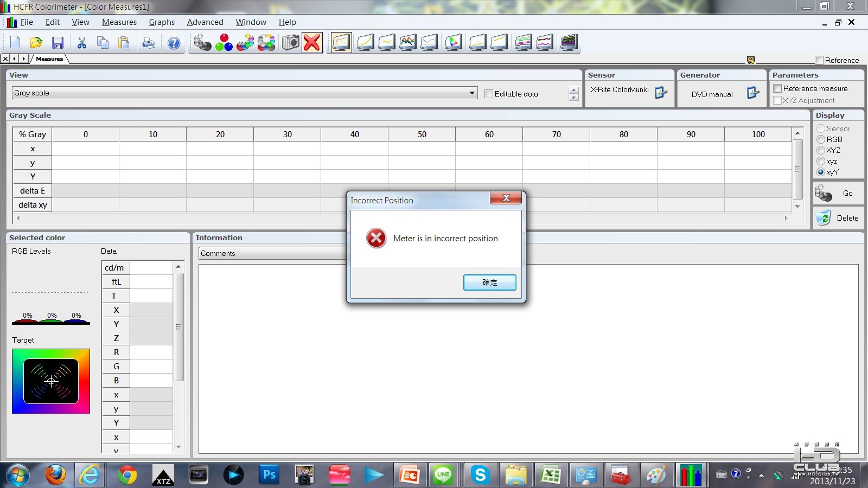Enable the Editable data checkbox
The height and width of the screenshot is (488, 868).
click(x=489, y=94)
